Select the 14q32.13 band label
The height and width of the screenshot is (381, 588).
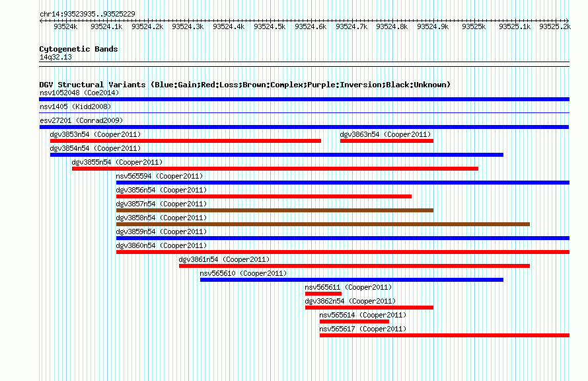55,57
